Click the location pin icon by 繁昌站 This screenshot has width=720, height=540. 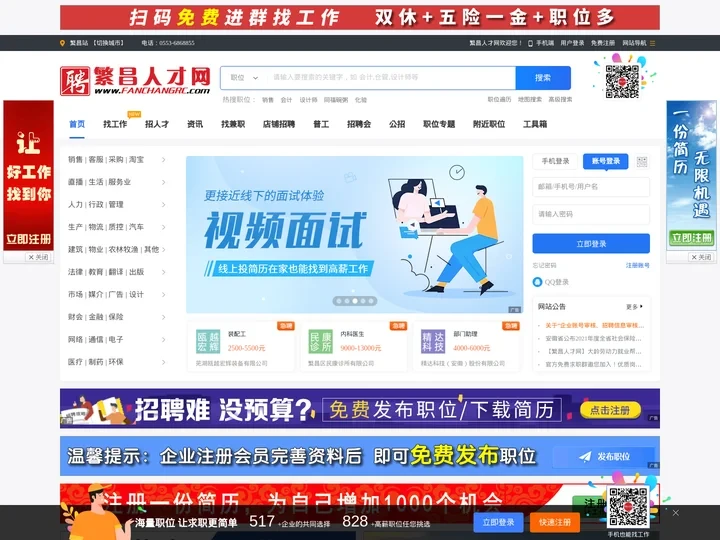pyautogui.click(x=62, y=43)
